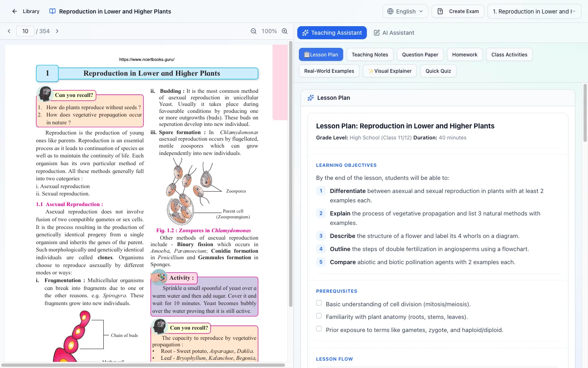Click the '1.1 Asexual Reproduction' heading
Image resolution: width=588 pixels, height=368 pixels.
[69, 204]
